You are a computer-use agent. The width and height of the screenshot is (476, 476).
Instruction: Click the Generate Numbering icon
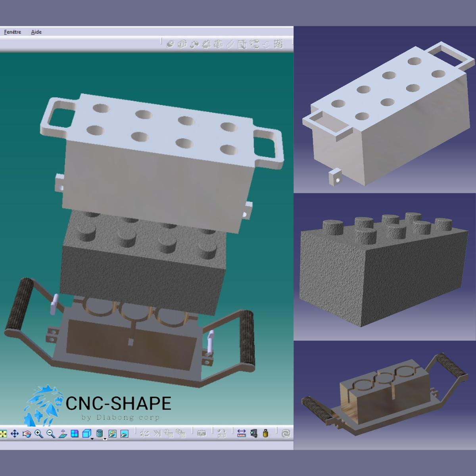point(254,44)
